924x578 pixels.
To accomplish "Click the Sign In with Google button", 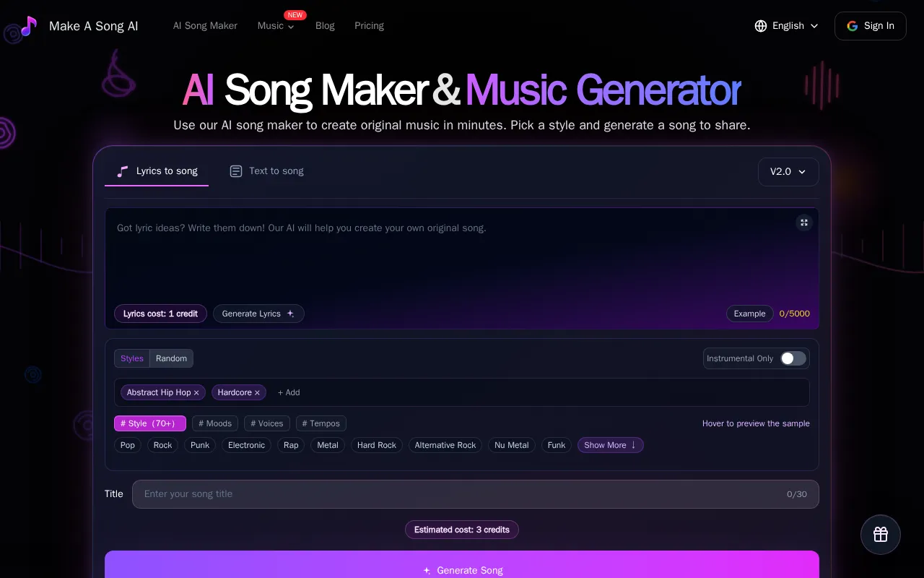I will (871, 26).
